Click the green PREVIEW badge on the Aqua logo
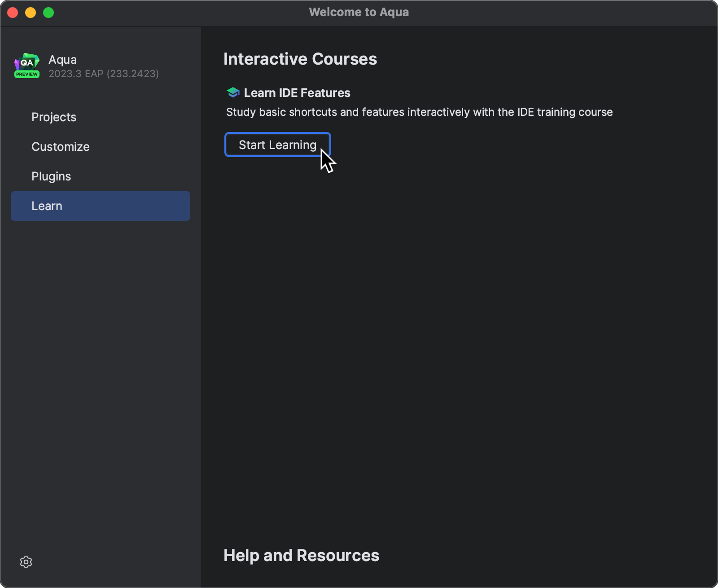 [26, 75]
